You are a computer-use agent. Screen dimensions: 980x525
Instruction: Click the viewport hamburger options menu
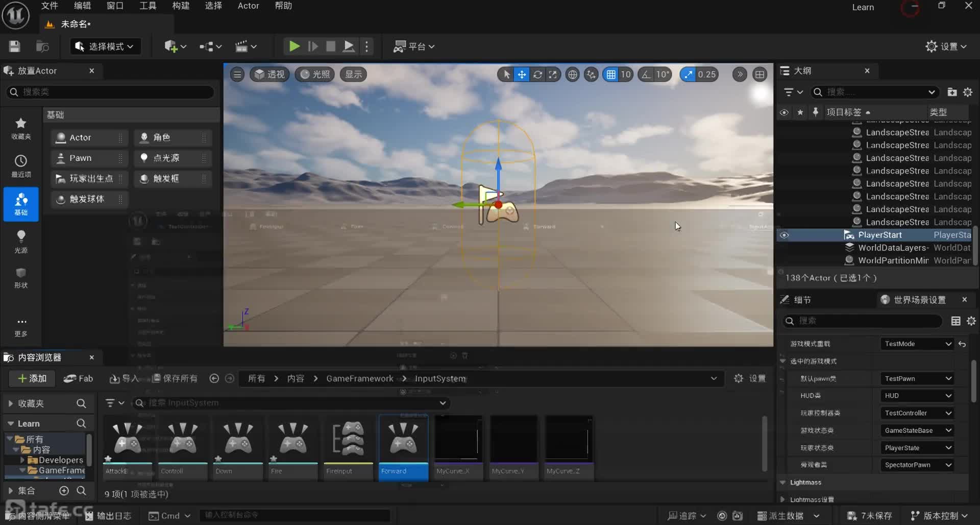[x=237, y=75]
